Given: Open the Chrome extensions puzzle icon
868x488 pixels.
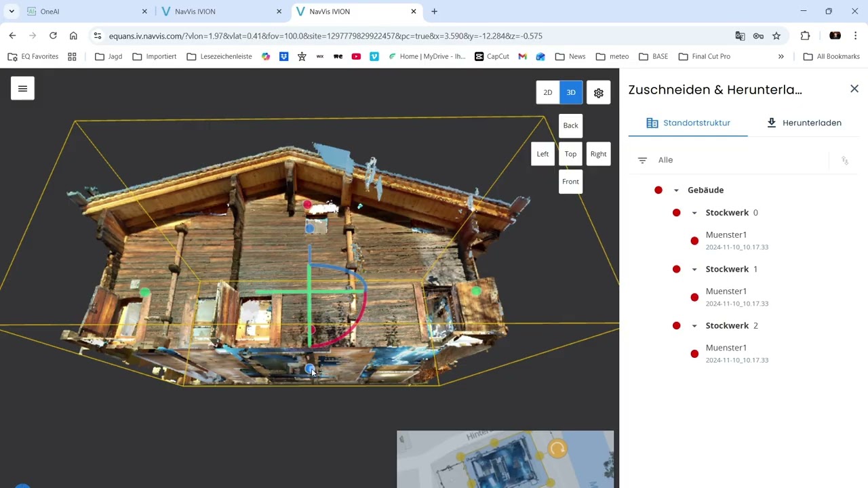Looking at the screenshot, I should (x=805, y=36).
